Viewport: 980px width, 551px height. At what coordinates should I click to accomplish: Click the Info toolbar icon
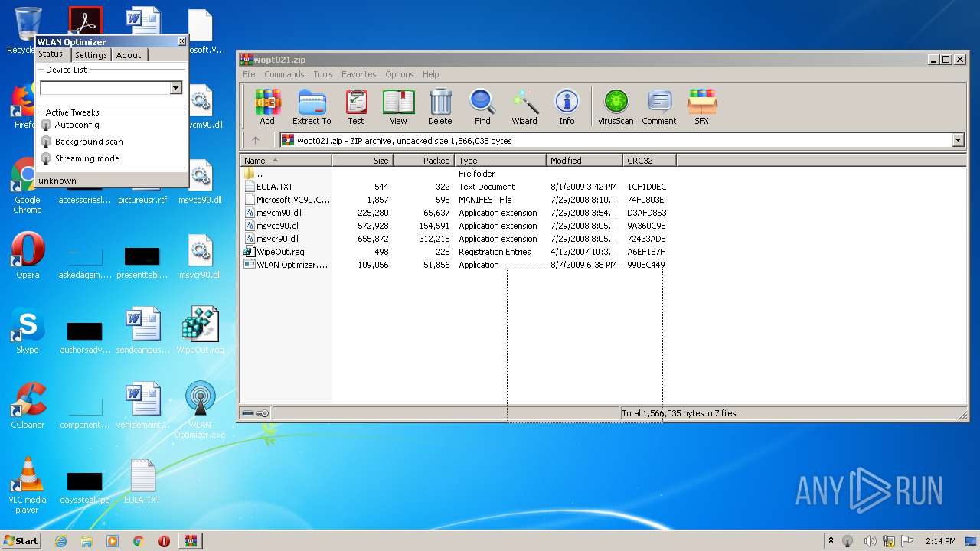pos(567,107)
